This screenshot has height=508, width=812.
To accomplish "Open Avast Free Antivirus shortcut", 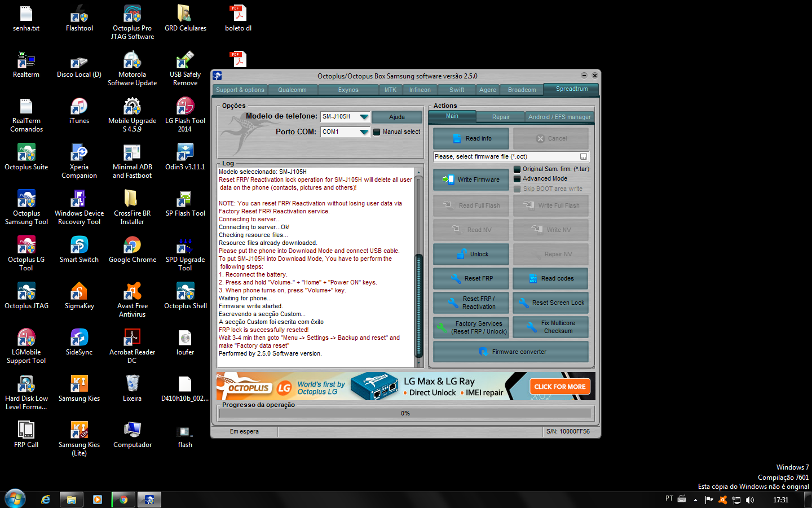I will coord(132,299).
